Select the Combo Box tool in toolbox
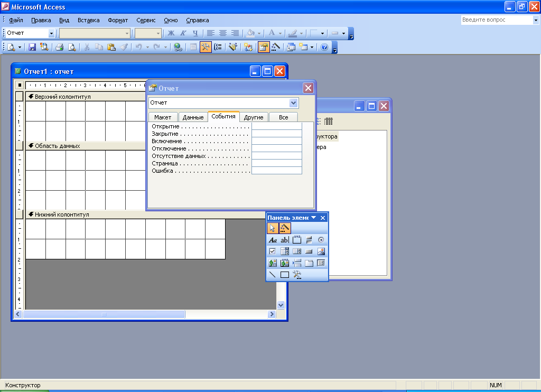Screen dimensions: 541x392 click(x=285, y=251)
